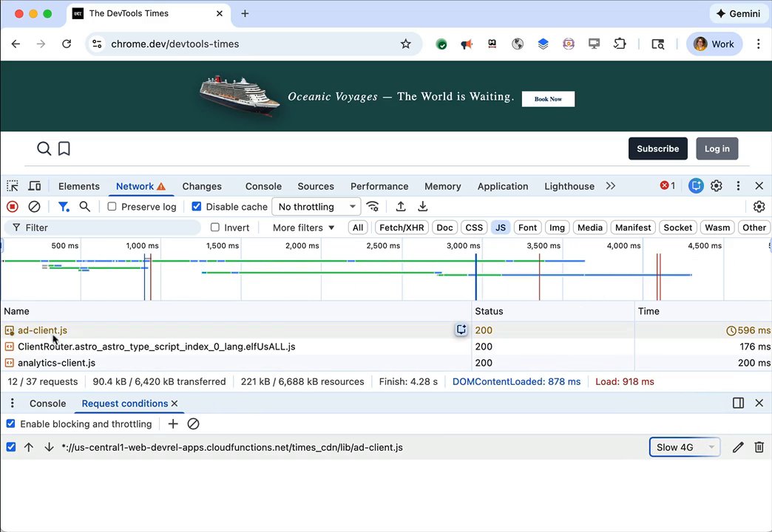
Task: Switch to Elements tab
Action: point(79,186)
